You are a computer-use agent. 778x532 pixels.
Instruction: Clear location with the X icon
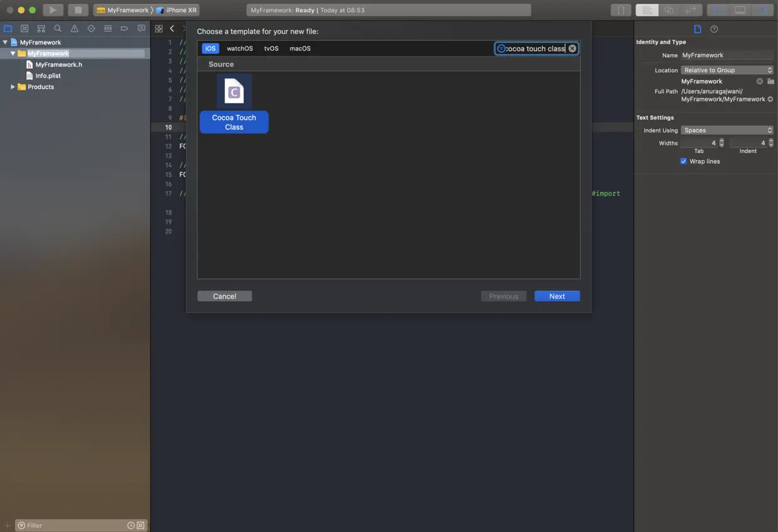(x=760, y=82)
